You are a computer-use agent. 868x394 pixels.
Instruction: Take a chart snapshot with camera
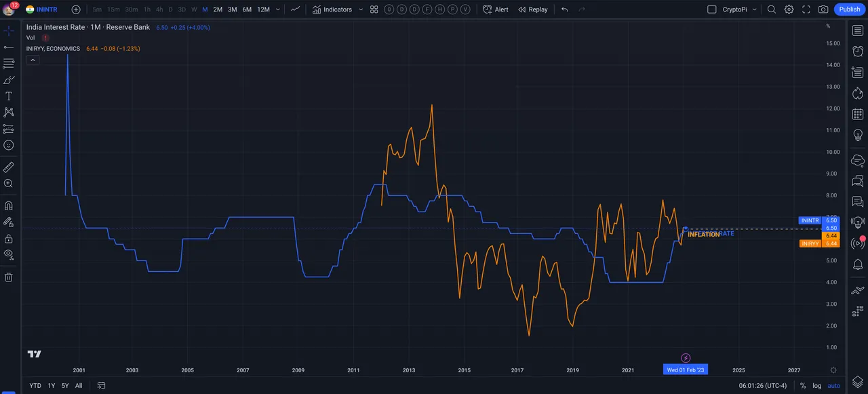(x=823, y=9)
